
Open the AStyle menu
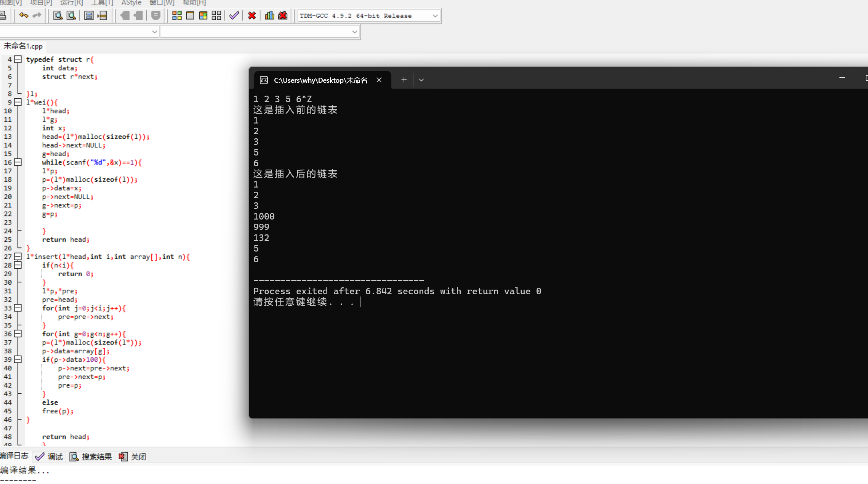[131, 3]
